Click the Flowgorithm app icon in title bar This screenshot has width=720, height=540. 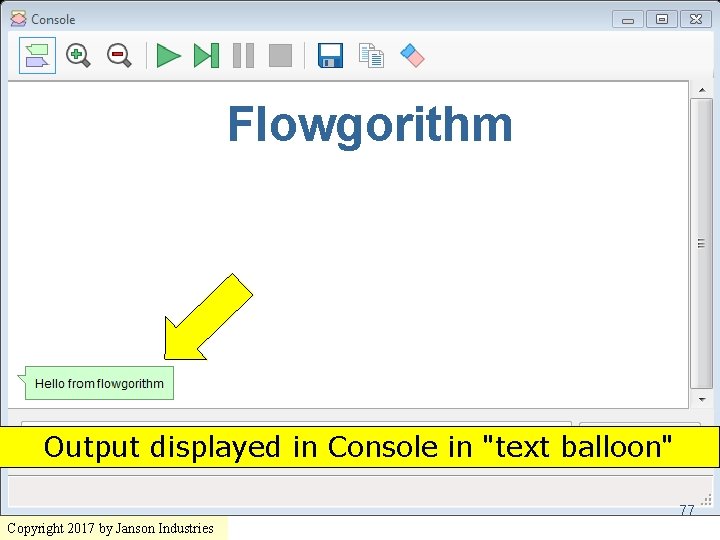tap(18, 19)
